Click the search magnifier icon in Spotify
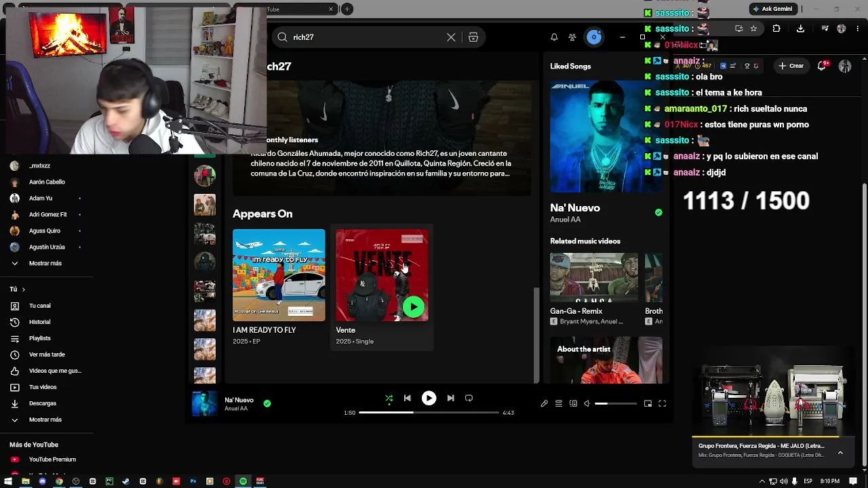This screenshot has width=868, height=488. pyautogui.click(x=283, y=37)
